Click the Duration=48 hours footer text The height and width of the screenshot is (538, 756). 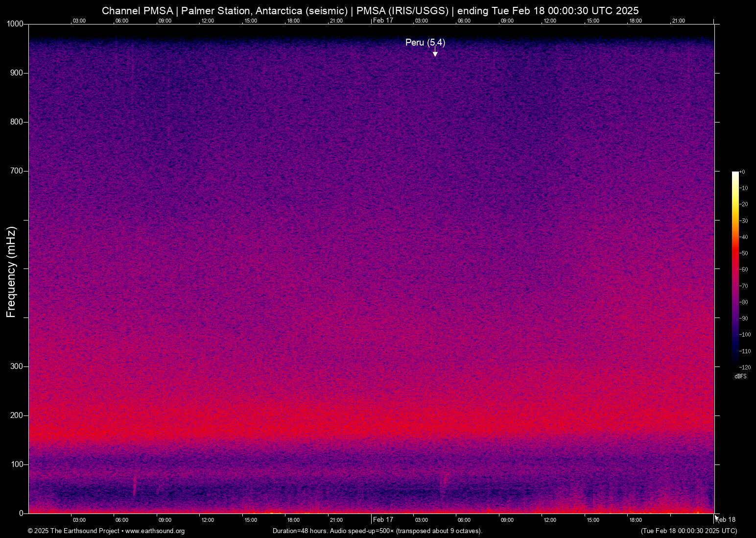(378, 531)
